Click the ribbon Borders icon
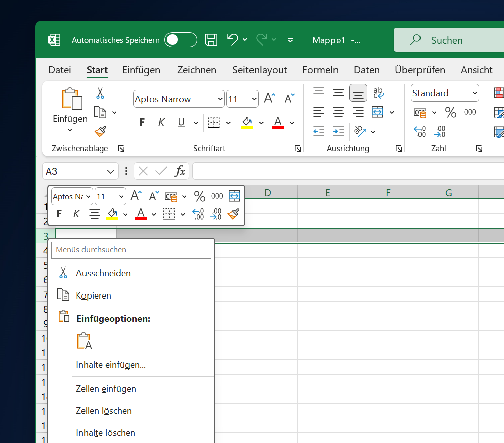 coord(214,122)
